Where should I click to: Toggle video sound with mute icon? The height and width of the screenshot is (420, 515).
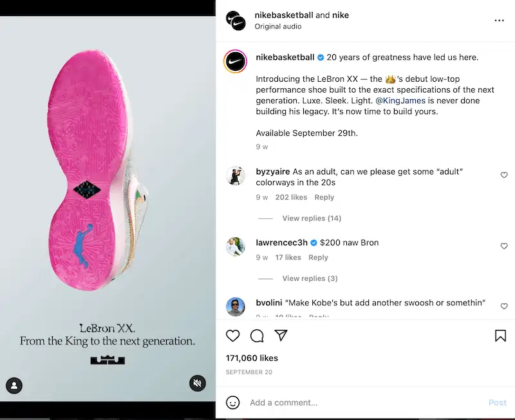pos(197,384)
